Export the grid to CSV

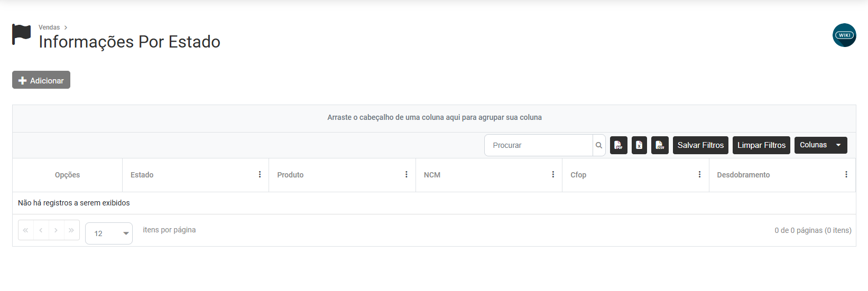point(660,145)
